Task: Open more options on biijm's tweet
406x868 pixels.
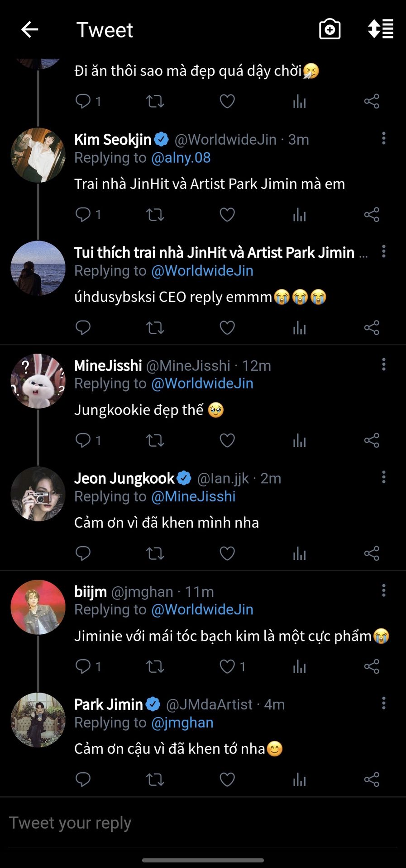Action: tap(384, 590)
